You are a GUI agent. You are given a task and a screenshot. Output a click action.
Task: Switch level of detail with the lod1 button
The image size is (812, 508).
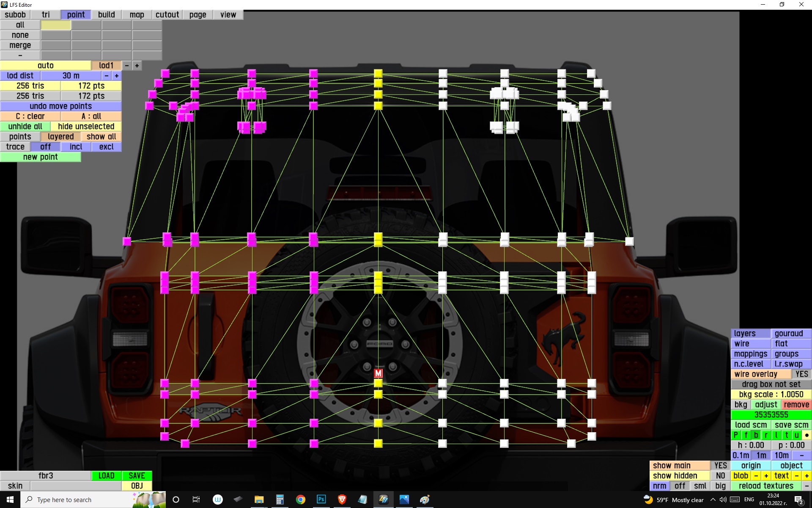pyautogui.click(x=106, y=66)
